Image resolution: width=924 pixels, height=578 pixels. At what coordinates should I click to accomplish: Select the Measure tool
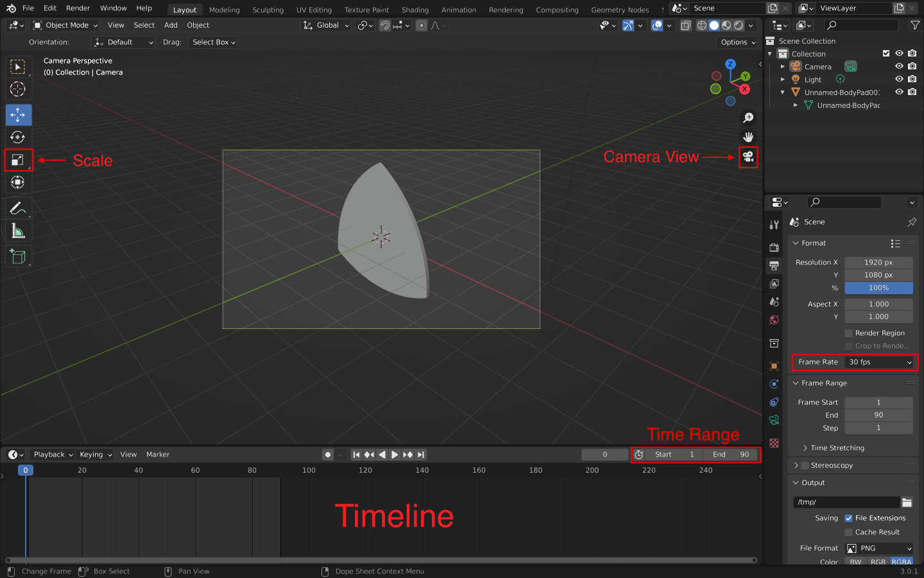coord(18,230)
